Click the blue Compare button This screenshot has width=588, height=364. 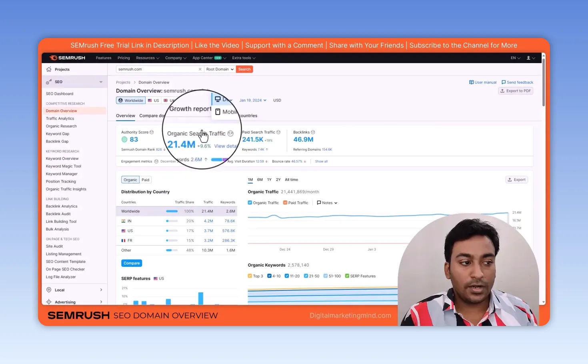click(132, 263)
